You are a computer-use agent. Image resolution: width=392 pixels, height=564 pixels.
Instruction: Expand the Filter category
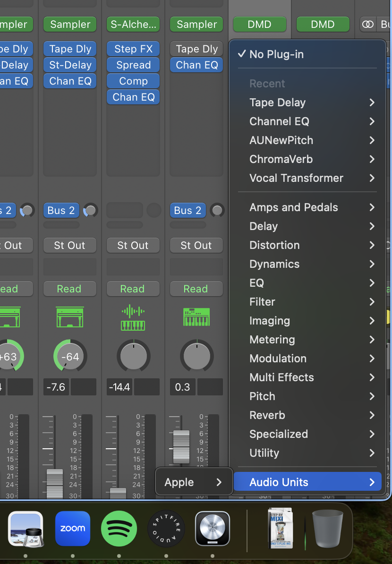307,302
